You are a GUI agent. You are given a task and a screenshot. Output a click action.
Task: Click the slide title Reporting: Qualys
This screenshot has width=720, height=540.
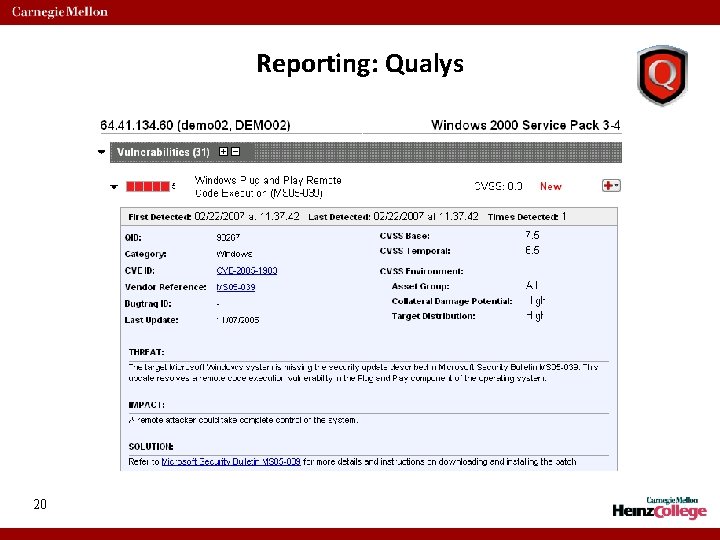[x=360, y=63]
